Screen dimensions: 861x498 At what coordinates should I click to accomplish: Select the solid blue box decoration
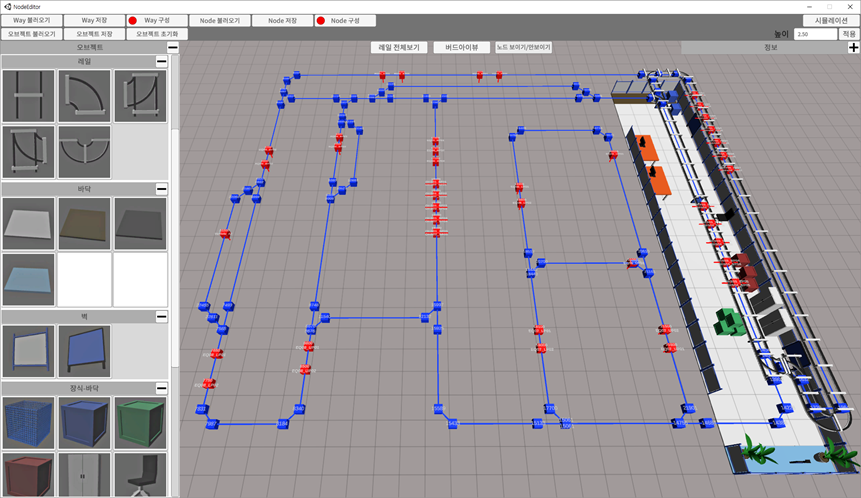pos(85,423)
